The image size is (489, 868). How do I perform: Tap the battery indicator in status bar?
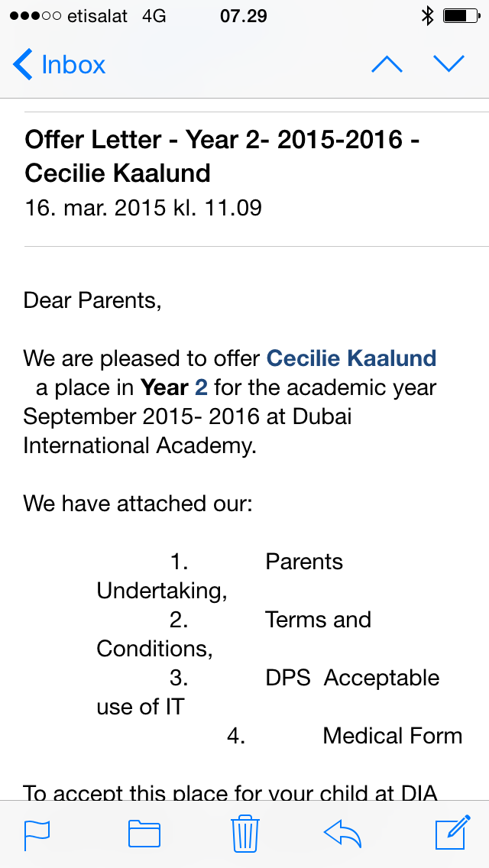coord(461,16)
